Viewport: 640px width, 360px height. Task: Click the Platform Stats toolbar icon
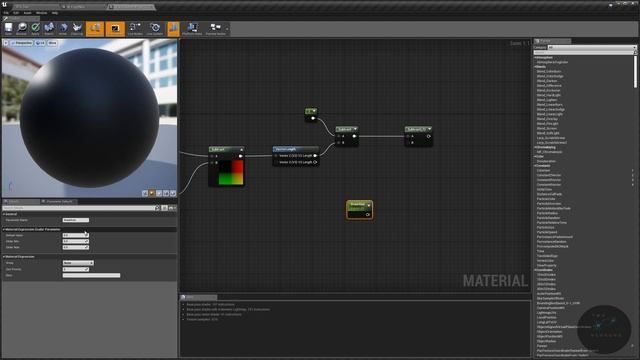coord(192,29)
